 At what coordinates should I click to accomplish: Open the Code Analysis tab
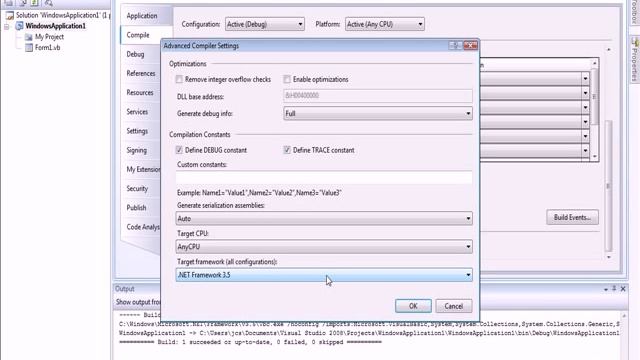[143, 227]
